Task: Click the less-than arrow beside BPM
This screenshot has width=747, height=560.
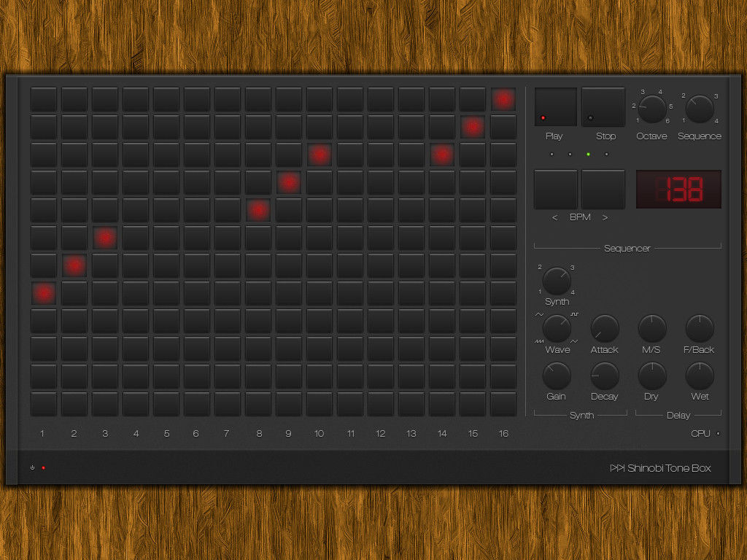Action: (554, 217)
